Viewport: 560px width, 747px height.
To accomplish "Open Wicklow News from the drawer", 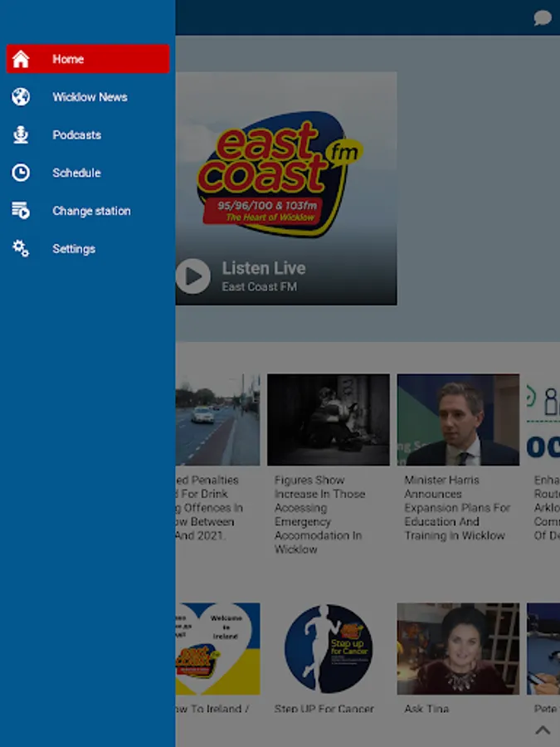I will (88, 97).
